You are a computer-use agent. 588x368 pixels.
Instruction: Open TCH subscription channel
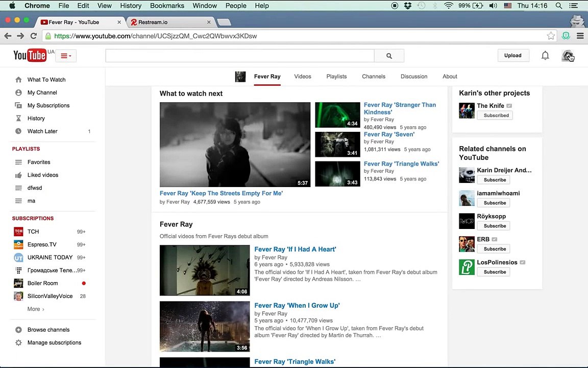click(x=33, y=232)
